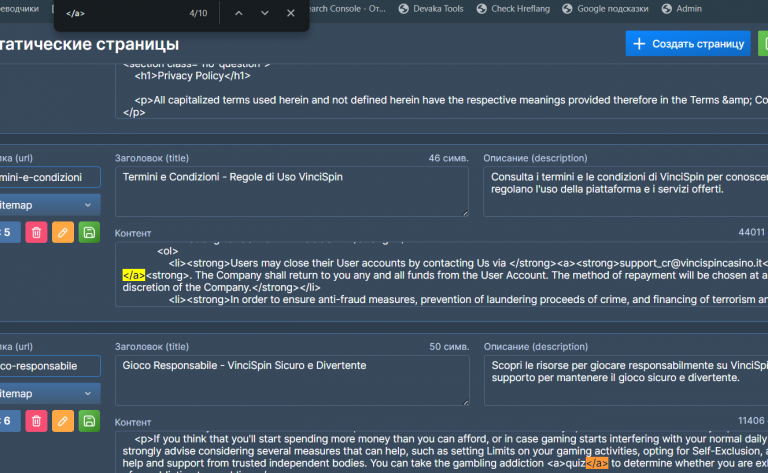Click the Admin bookmark globe icon
768x473 pixels.
[x=667, y=9]
